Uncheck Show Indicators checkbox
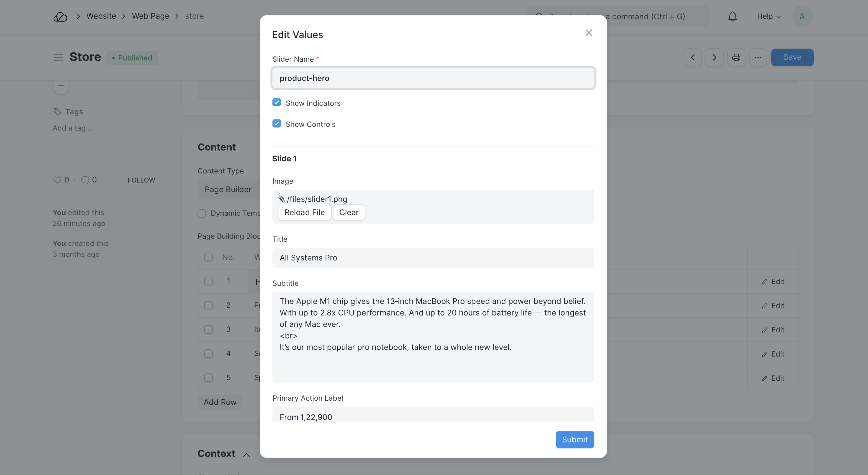 (x=277, y=102)
